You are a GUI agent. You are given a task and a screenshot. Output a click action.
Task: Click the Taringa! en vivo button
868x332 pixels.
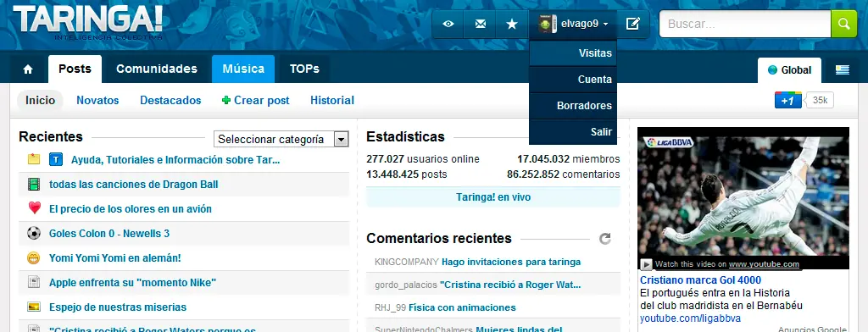point(493,197)
